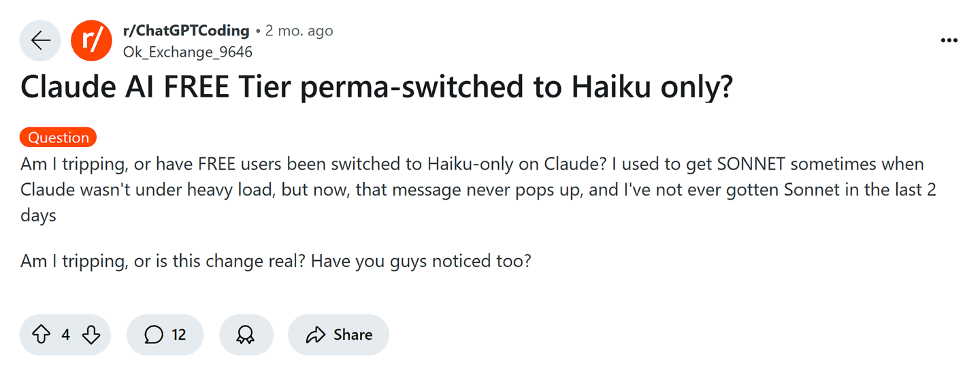This screenshot has width=980, height=376.
Task: Upvote the Claude free tier post
Action: [42, 334]
